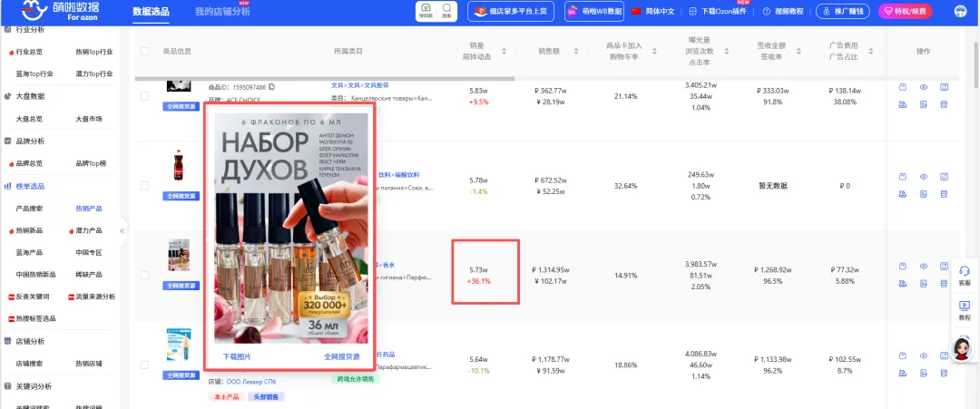The image size is (980, 409).
Task: Open 萌啦WB数据 button
Action: point(594,11)
